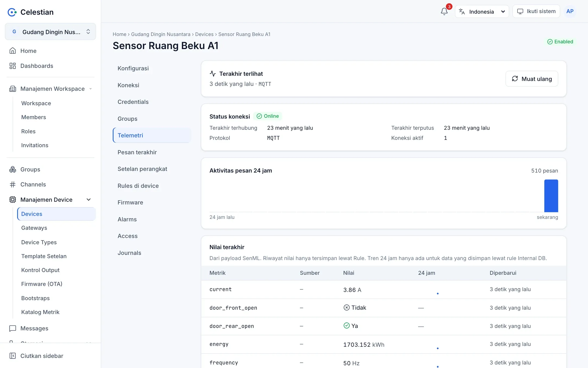
Task: Open the Gudang Dingin Nus... workspace switcher
Action: (50, 32)
